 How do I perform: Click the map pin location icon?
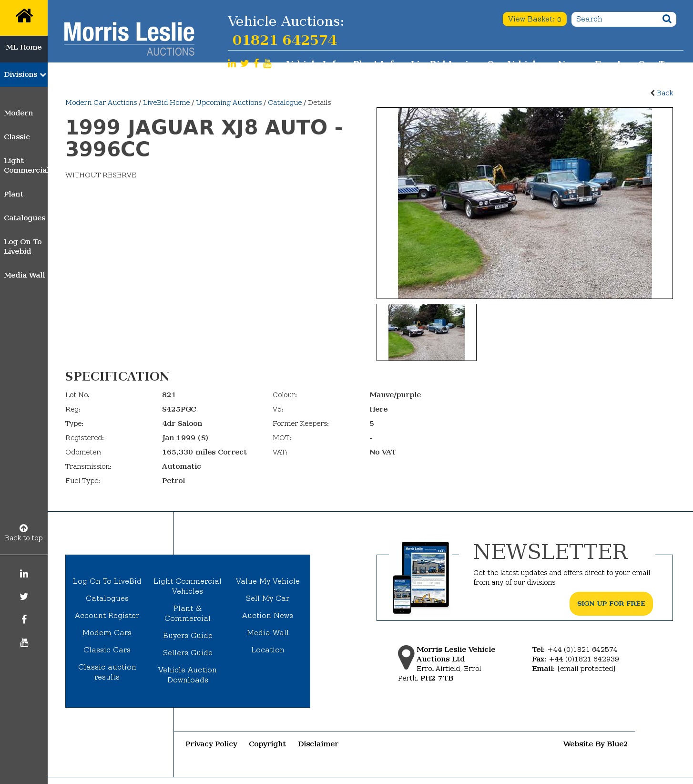pyautogui.click(x=406, y=658)
